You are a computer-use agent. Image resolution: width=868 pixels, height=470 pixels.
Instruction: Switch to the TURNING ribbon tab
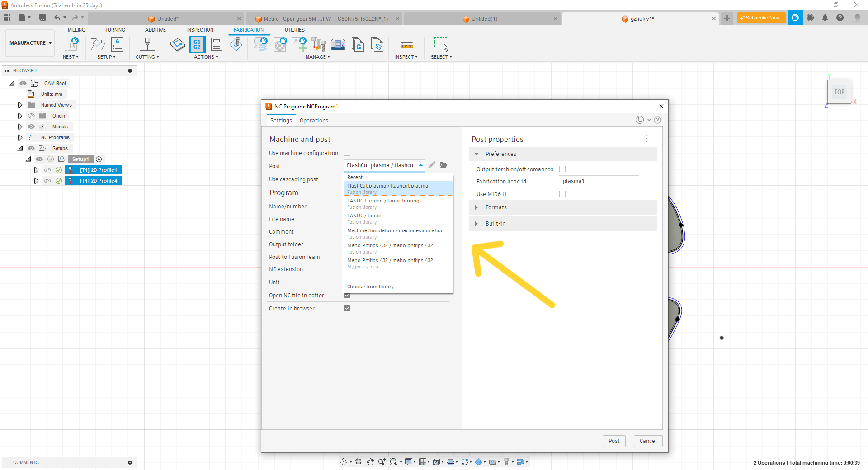pos(115,30)
